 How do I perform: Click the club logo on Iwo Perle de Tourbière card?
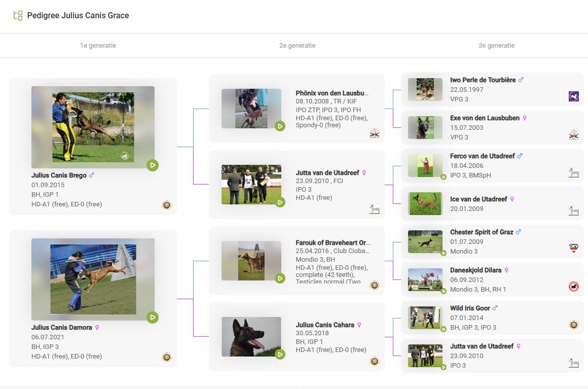point(573,96)
